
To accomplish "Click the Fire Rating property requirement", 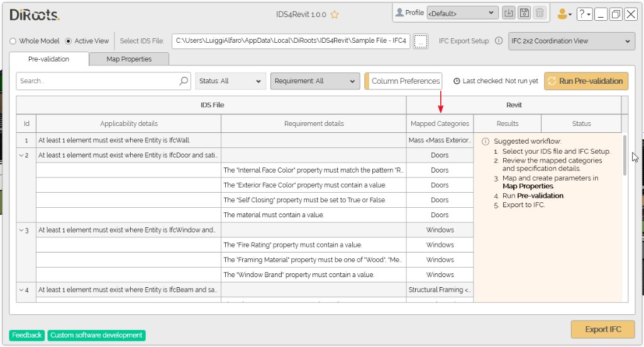I will (314, 244).
